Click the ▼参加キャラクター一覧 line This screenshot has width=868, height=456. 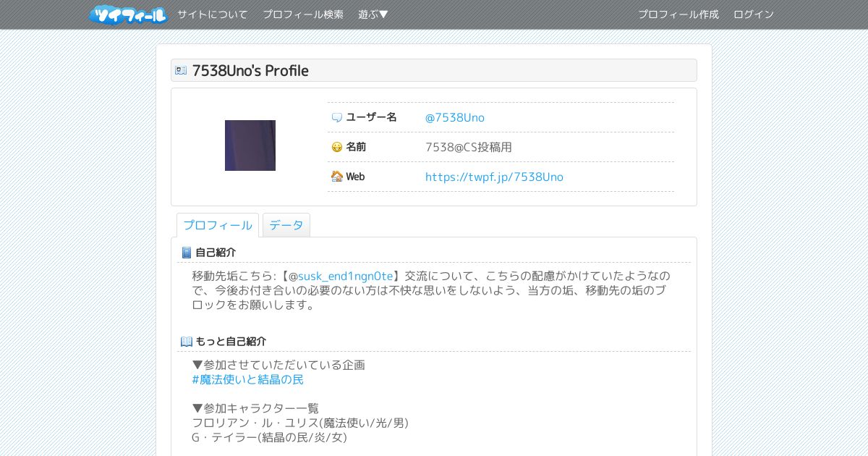point(255,408)
